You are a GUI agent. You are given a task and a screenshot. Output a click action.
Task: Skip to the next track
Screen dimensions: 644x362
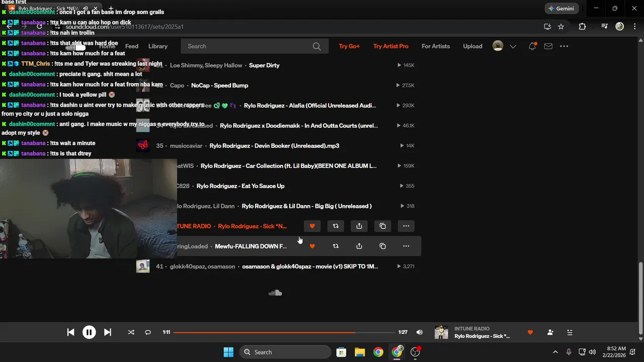click(107, 332)
